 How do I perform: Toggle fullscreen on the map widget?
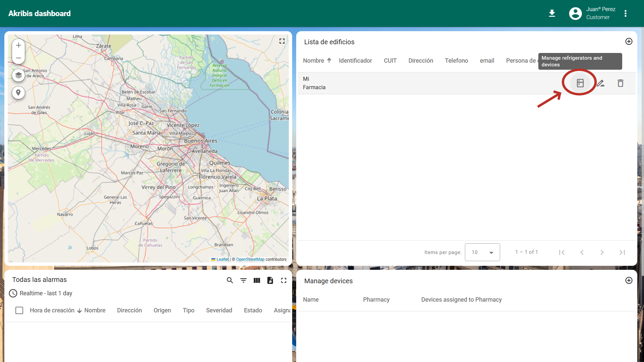pos(282,41)
